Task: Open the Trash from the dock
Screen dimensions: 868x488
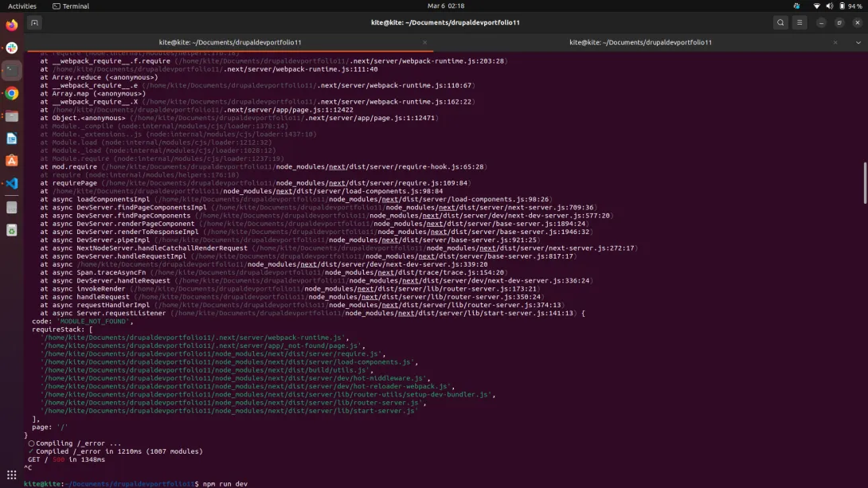Action: point(11,230)
